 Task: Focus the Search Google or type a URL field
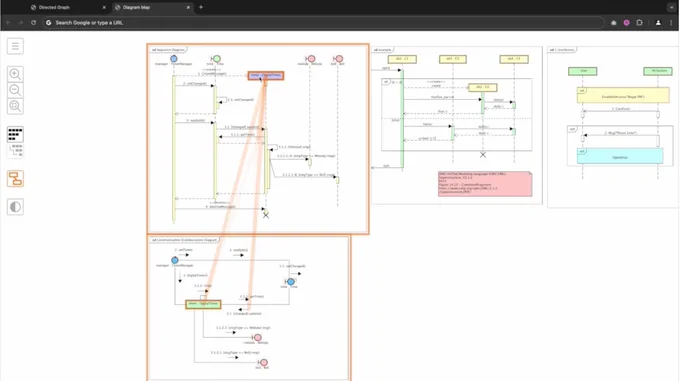tap(323, 23)
